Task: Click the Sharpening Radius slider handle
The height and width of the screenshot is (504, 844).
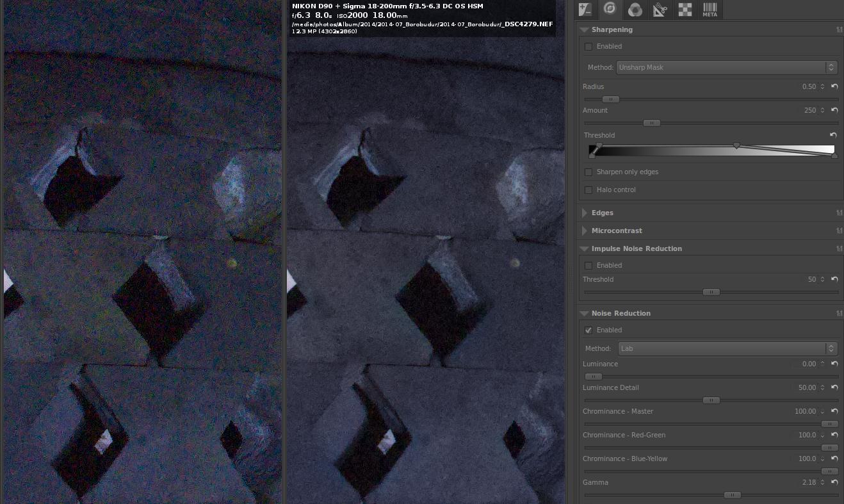Action: point(611,99)
